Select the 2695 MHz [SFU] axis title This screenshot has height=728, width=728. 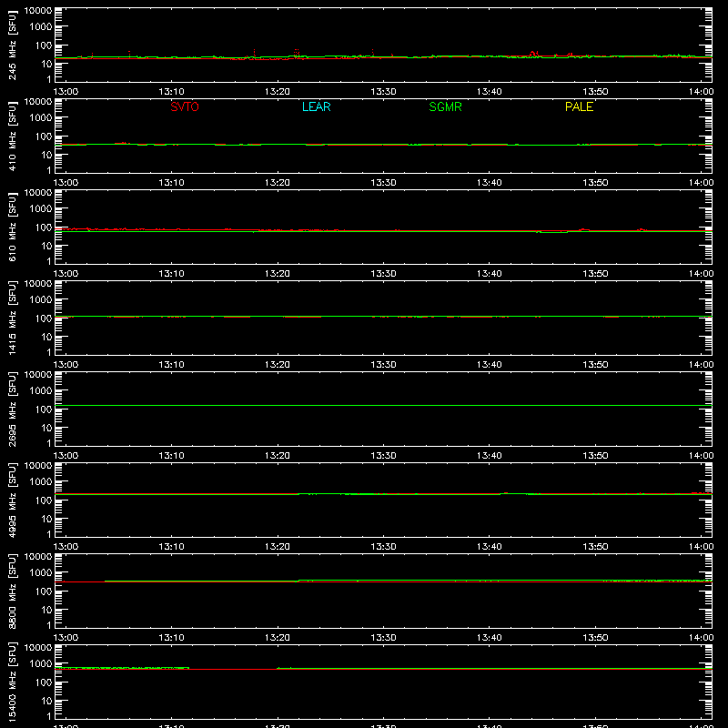tap(13, 409)
